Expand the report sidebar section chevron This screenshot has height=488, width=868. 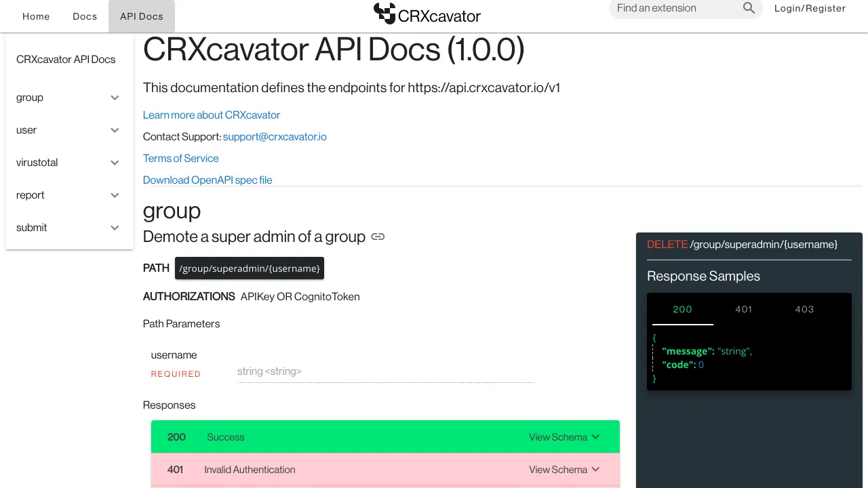(x=115, y=195)
